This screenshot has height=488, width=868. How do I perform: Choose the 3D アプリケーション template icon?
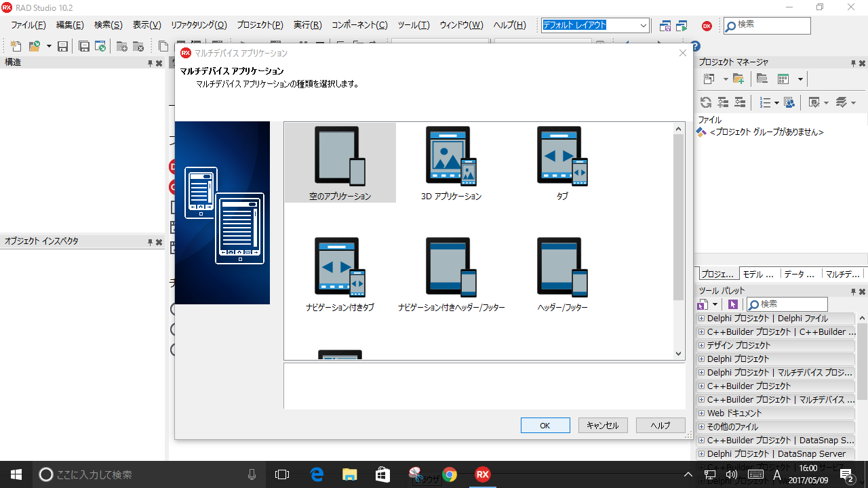coord(451,156)
